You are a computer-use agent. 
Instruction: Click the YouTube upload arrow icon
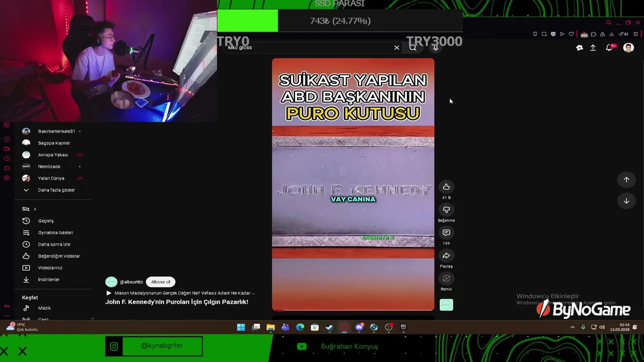click(x=593, y=48)
